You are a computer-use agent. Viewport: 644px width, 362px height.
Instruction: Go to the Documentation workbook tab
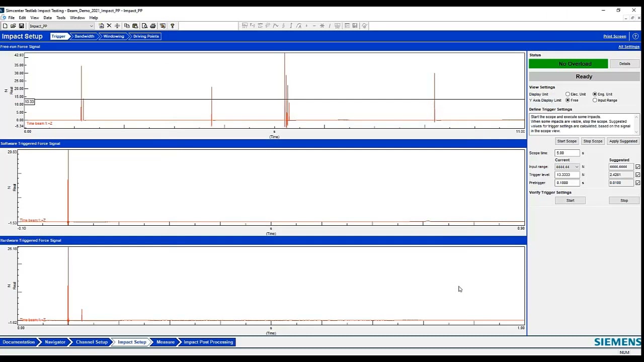(19, 342)
